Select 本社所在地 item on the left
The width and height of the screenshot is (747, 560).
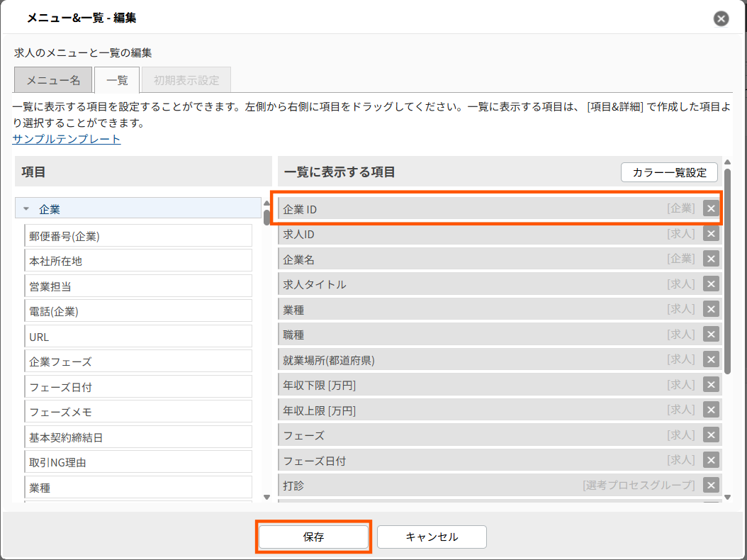[138, 261]
